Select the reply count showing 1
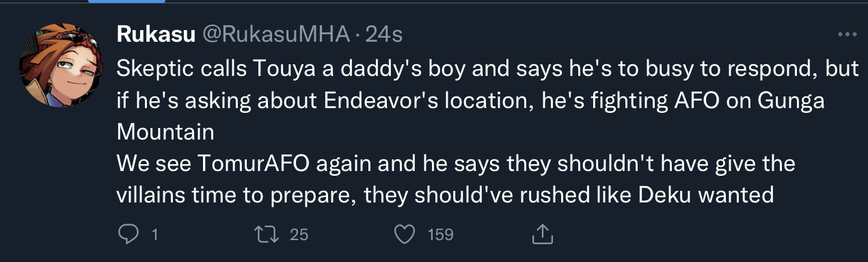868x262 pixels. pos(154,235)
